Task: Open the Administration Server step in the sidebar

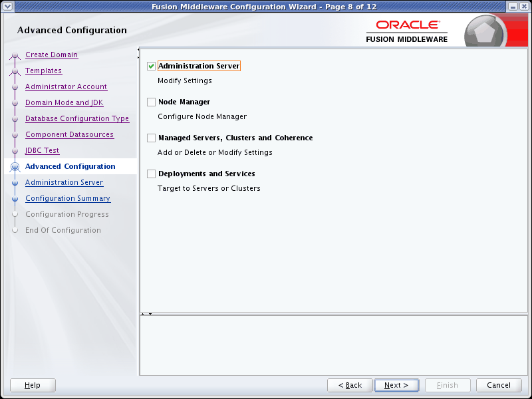Action: point(64,182)
